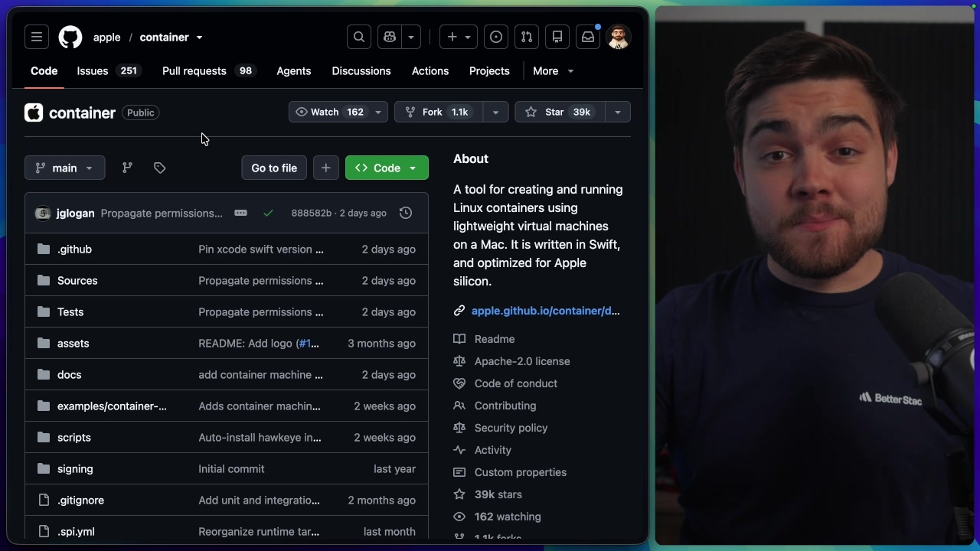Expand the Watch notifications dropdown arrow
Screen dimensions: 980x551
coord(377,112)
